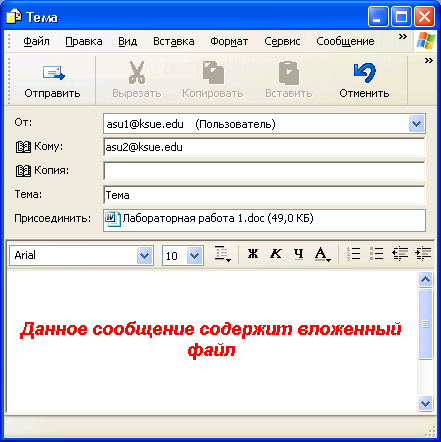Click the Копировать (copy) toolbar icon

(213, 72)
